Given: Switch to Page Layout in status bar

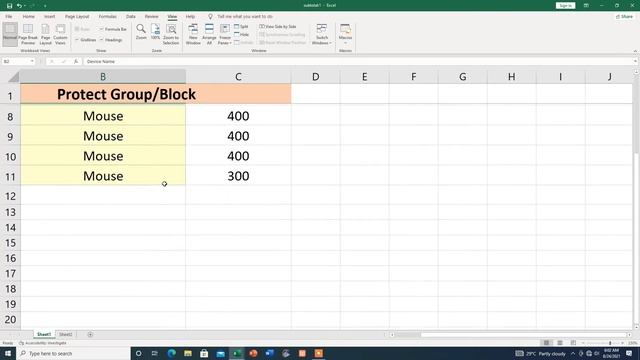Looking at the screenshot, I should pyautogui.click(x=560, y=343).
